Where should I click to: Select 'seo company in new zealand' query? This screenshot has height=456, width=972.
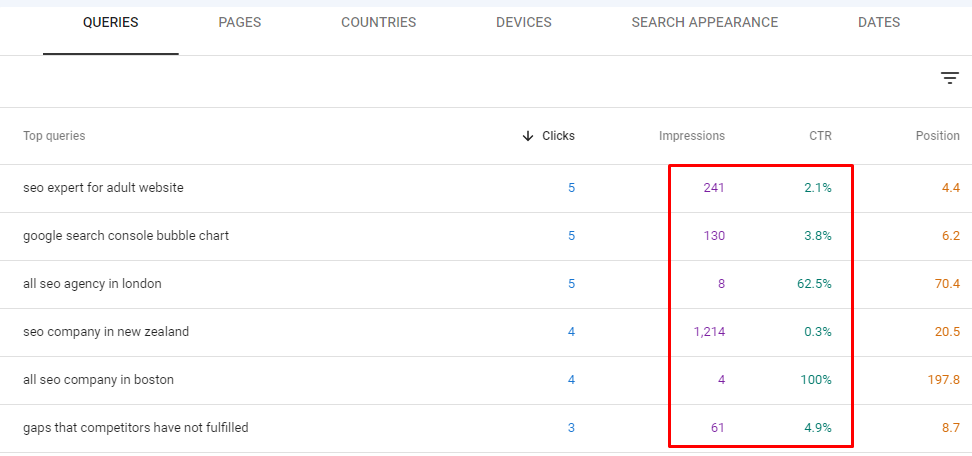pyautogui.click(x=106, y=332)
